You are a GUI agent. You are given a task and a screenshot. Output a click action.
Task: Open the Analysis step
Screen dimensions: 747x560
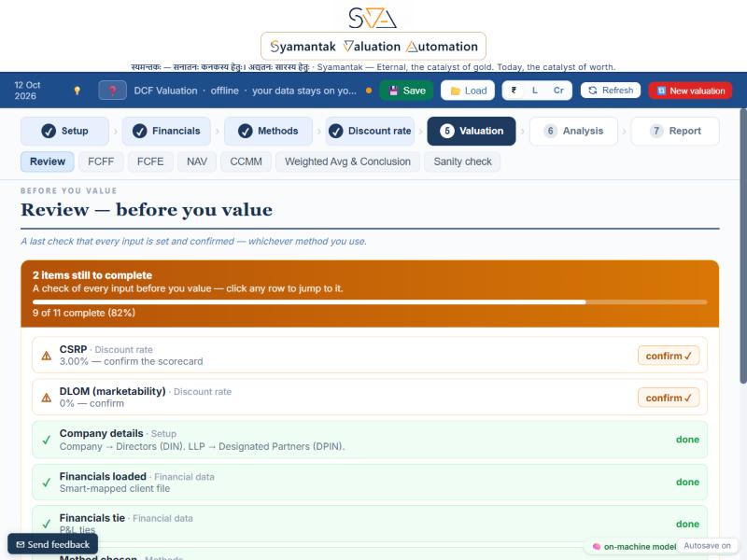(573, 131)
